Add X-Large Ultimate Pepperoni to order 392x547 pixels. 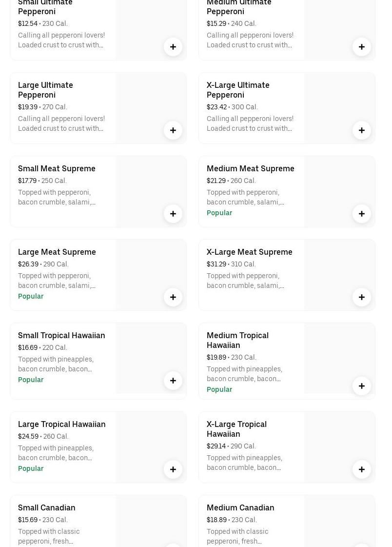(362, 130)
